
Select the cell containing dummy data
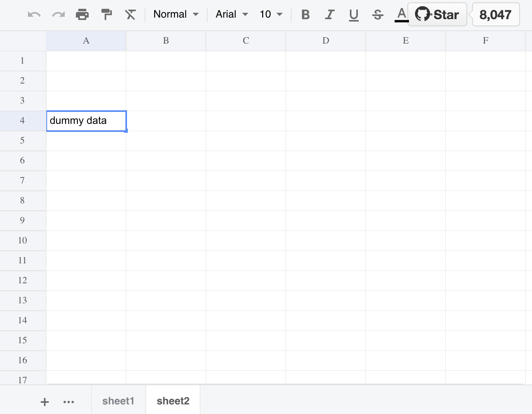pos(86,121)
